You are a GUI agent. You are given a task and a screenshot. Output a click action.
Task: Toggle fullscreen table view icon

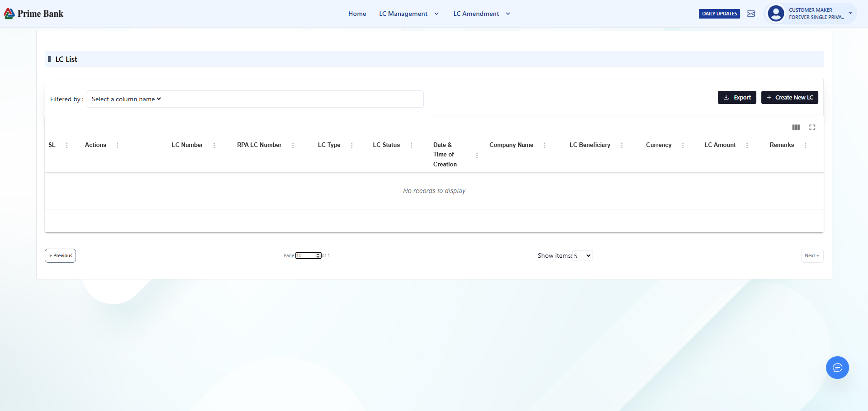(x=812, y=128)
